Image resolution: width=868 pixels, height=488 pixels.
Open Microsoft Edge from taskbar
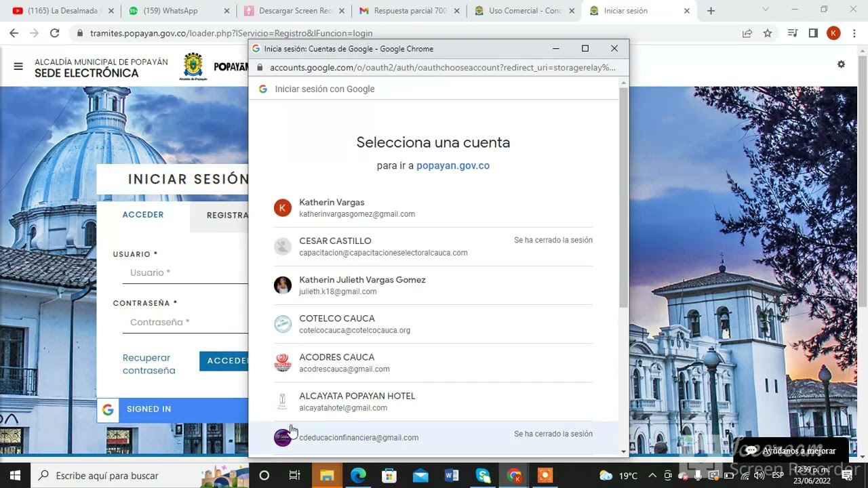(358, 476)
